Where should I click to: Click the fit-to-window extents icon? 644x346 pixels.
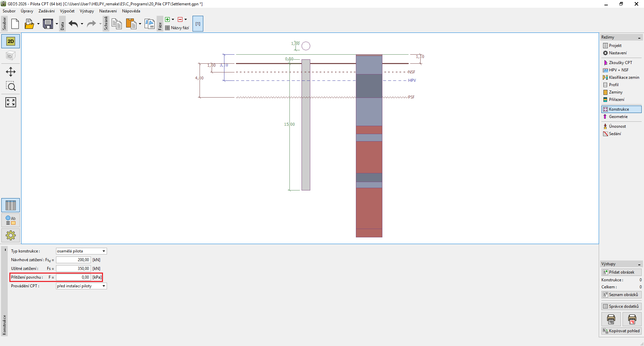11,102
